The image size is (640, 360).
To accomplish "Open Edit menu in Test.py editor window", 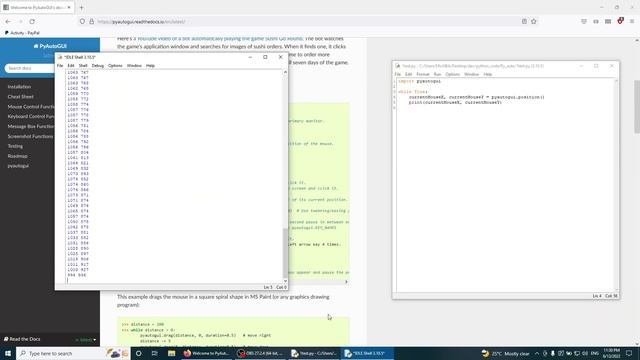I will (x=408, y=74).
